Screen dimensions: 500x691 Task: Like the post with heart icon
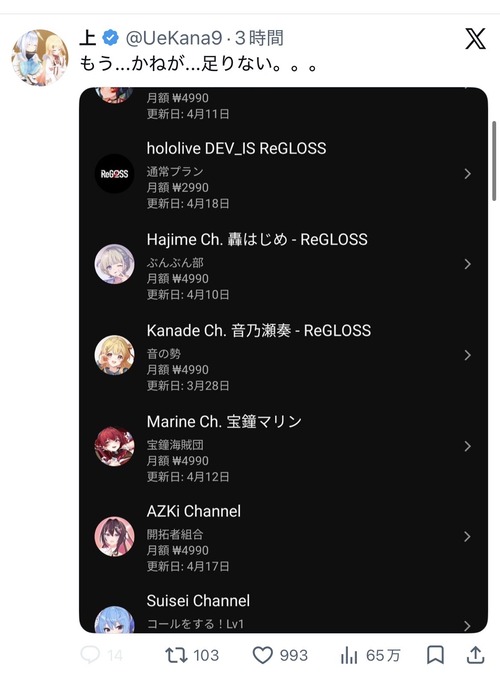tap(263, 655)
